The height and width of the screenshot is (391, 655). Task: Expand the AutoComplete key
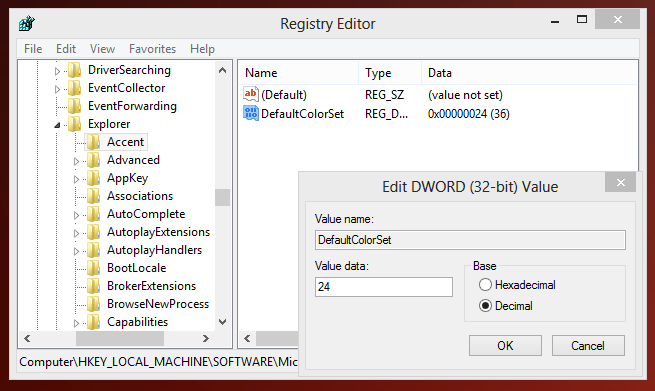76,215
